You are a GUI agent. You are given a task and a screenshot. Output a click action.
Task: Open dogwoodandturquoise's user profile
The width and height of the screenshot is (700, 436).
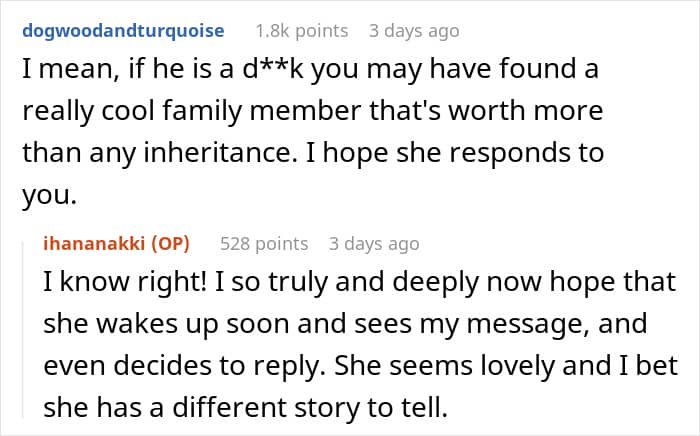(x=123, y=31)
